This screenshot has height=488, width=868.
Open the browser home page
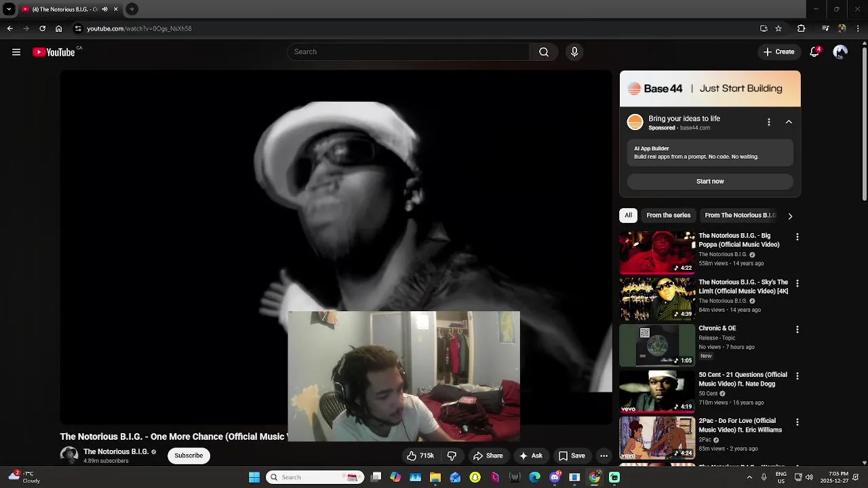click(58, 28)
